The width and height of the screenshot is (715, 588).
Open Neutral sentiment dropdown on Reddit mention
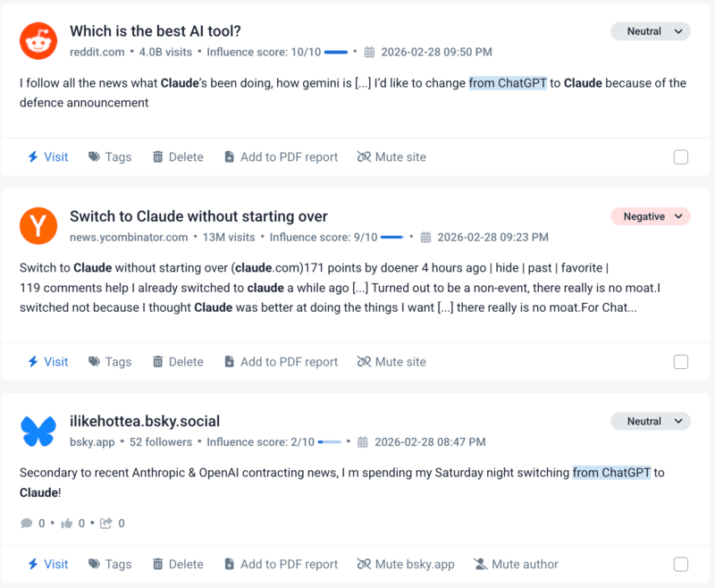[x=651, y=31]
